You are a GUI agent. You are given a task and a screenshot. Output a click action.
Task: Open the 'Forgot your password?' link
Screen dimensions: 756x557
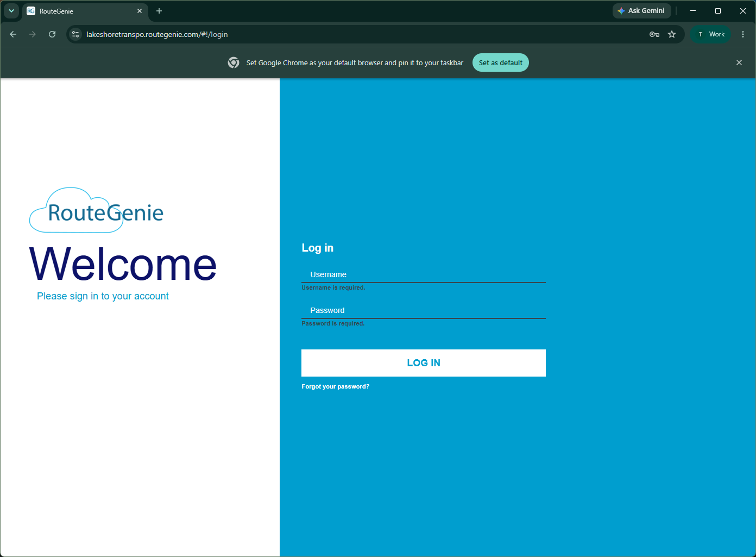[x=336, y=386]
